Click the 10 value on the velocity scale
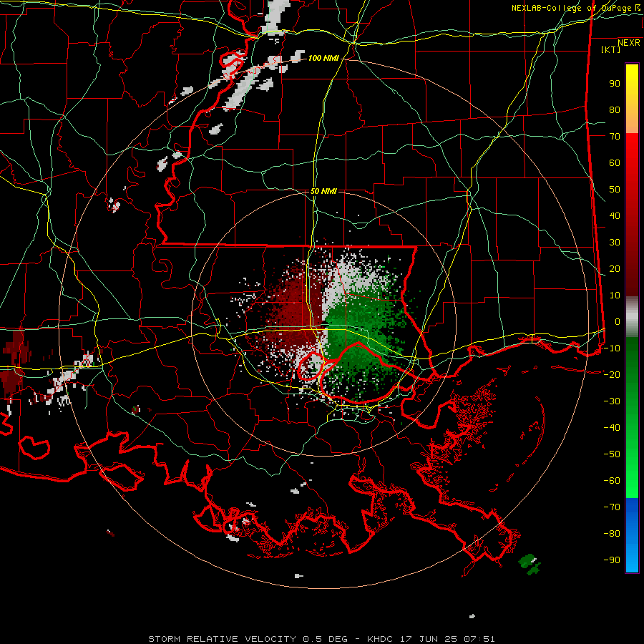 615,296
